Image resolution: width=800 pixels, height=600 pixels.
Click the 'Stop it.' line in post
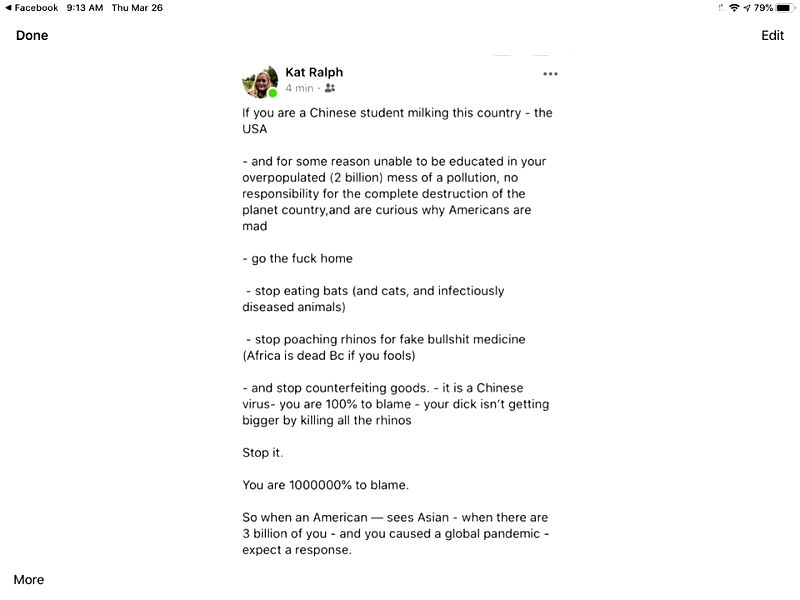pos(263,453)
